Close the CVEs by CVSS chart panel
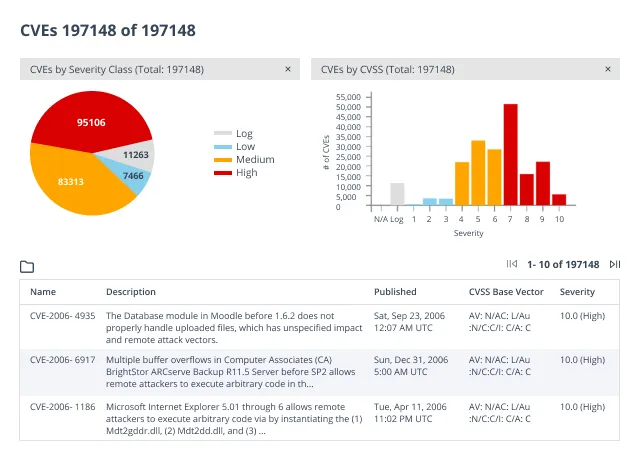 608,69
